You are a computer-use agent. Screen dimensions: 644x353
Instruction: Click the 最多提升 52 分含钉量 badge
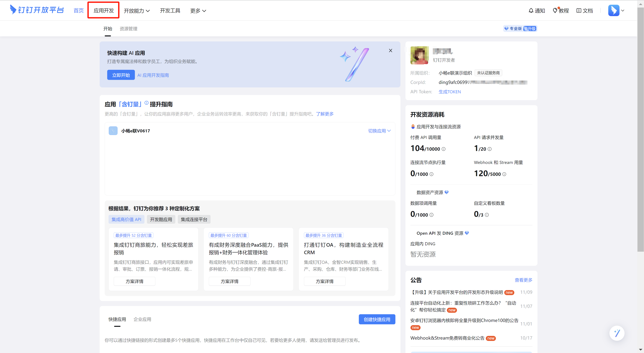pos(134,235)
